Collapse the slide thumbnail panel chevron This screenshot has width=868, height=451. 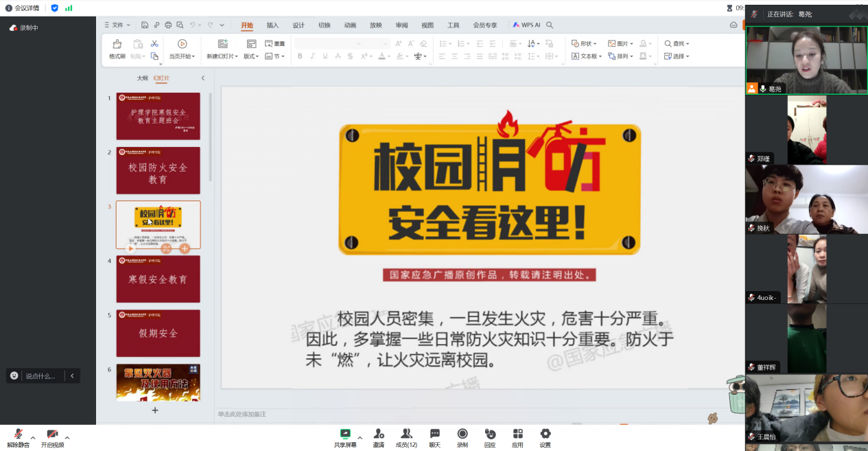pyautogui.click(x=203, y=78)
